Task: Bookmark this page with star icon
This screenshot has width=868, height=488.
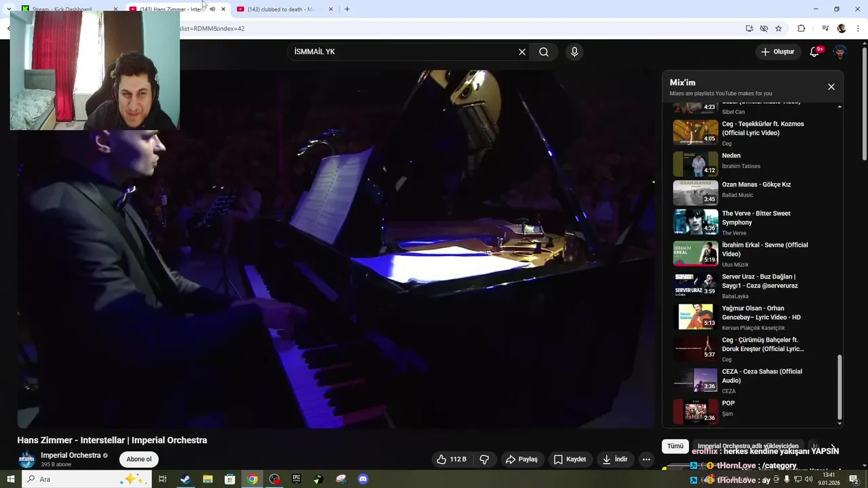Action: [x=778, y=28]
